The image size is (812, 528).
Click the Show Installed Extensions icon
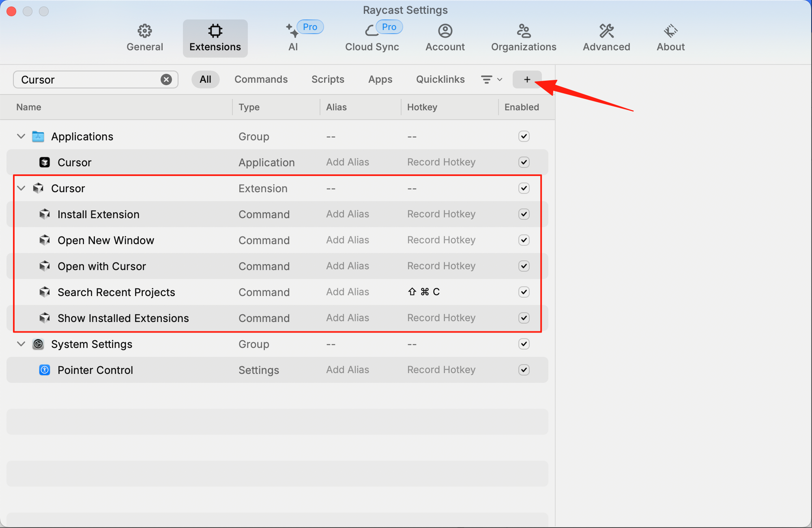tap(45, 318)
